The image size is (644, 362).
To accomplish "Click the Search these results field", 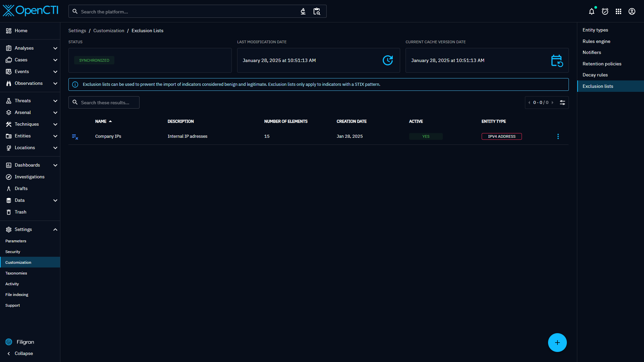I will [x=107, y=103].
